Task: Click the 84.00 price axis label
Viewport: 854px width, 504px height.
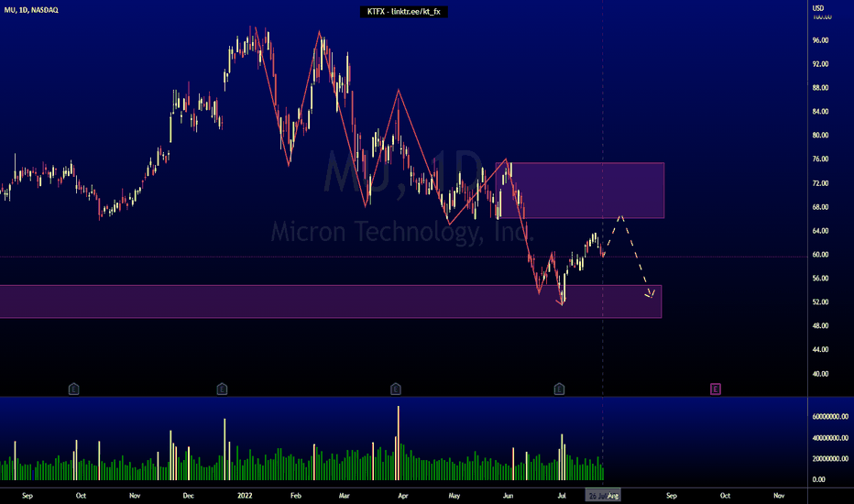Action: [820, 112]
